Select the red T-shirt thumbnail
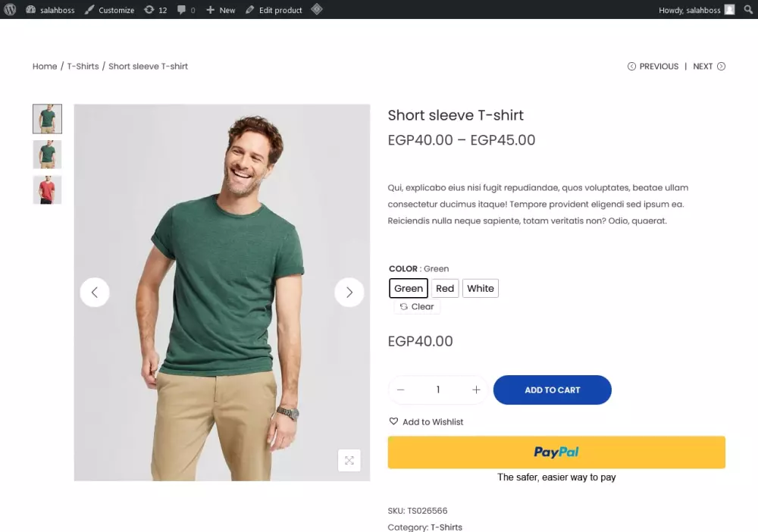The height and width of the screenshot is (532, 758). (x=47, y=189)
